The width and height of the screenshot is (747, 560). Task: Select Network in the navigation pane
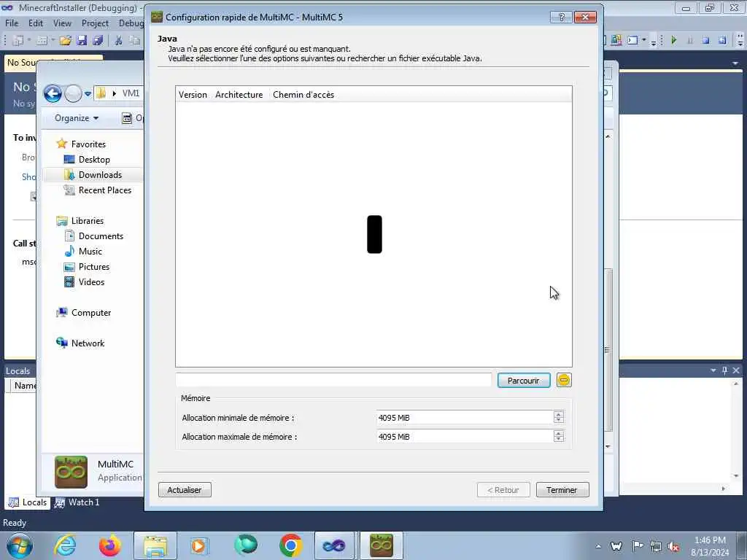tap(88, 343)
